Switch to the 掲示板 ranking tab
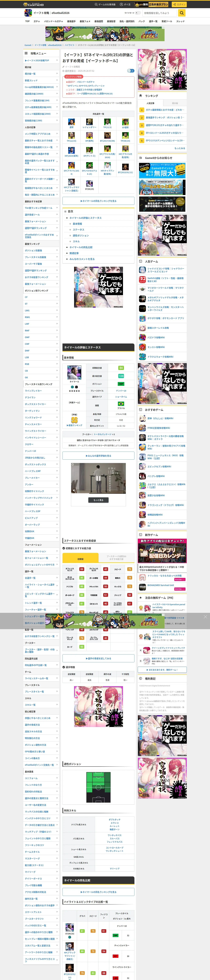Viewport: 210px width, 980px height. click(x=175, y=103)
